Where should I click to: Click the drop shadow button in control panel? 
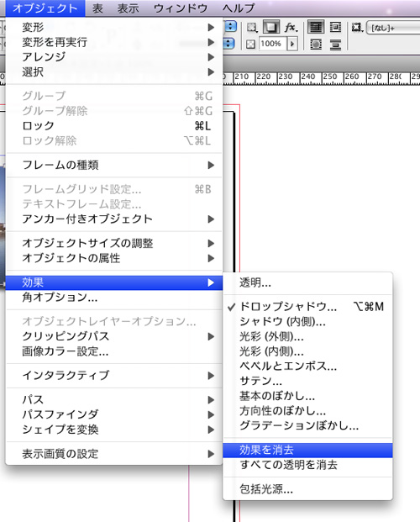pos(271,27)
